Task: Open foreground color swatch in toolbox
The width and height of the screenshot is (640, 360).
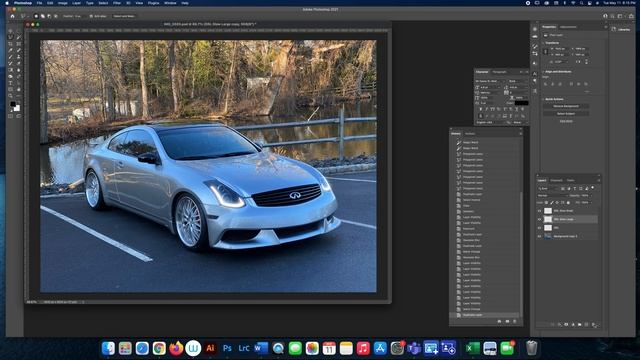Action: click(x=13, y=104)
